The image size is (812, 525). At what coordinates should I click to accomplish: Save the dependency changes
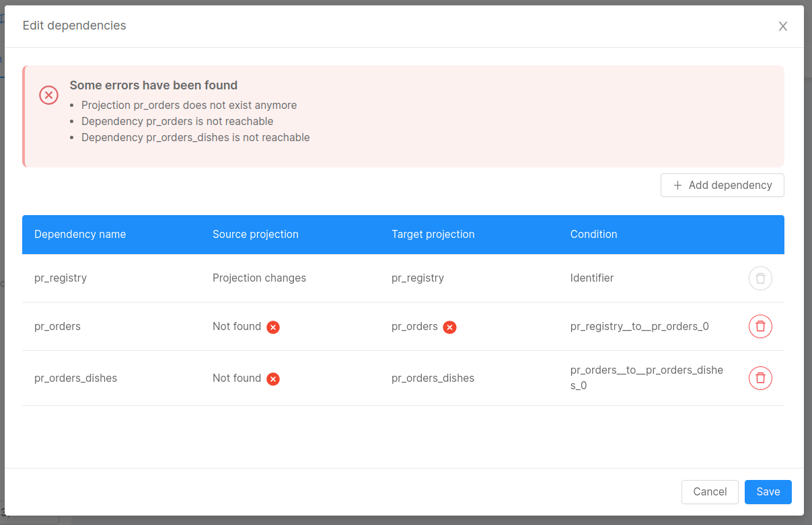point(768,492)
